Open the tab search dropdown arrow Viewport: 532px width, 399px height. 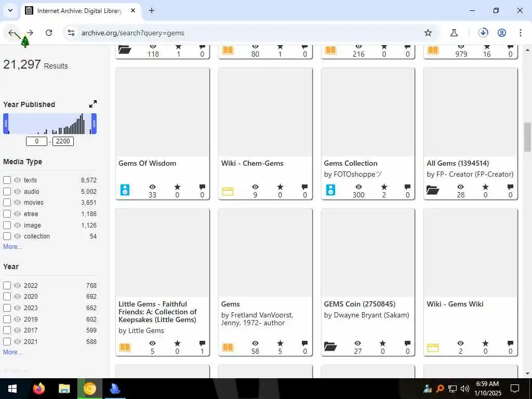10,10
